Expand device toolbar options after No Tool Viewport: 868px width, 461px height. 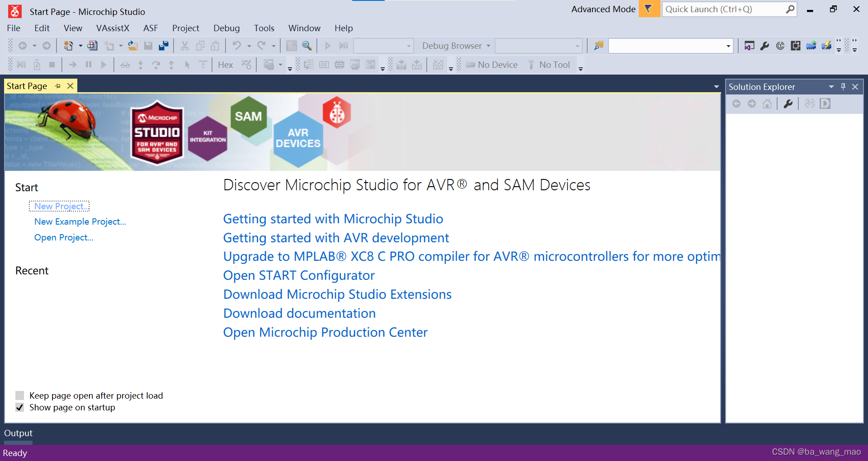coord(581,68)
